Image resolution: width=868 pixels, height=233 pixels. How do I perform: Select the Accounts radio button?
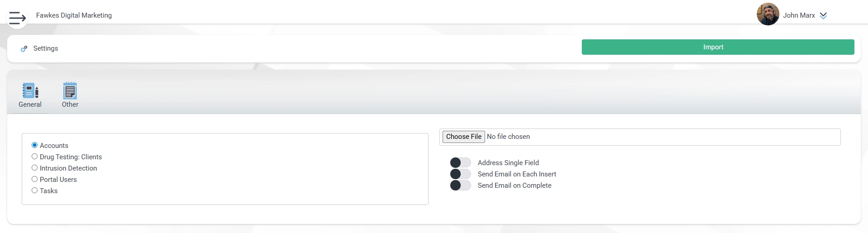point(34,145)
